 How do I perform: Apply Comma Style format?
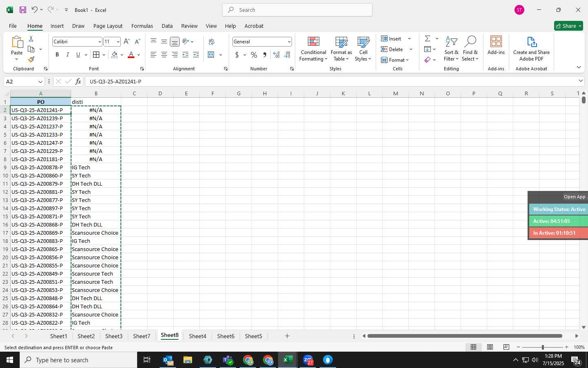click(265, 55)
